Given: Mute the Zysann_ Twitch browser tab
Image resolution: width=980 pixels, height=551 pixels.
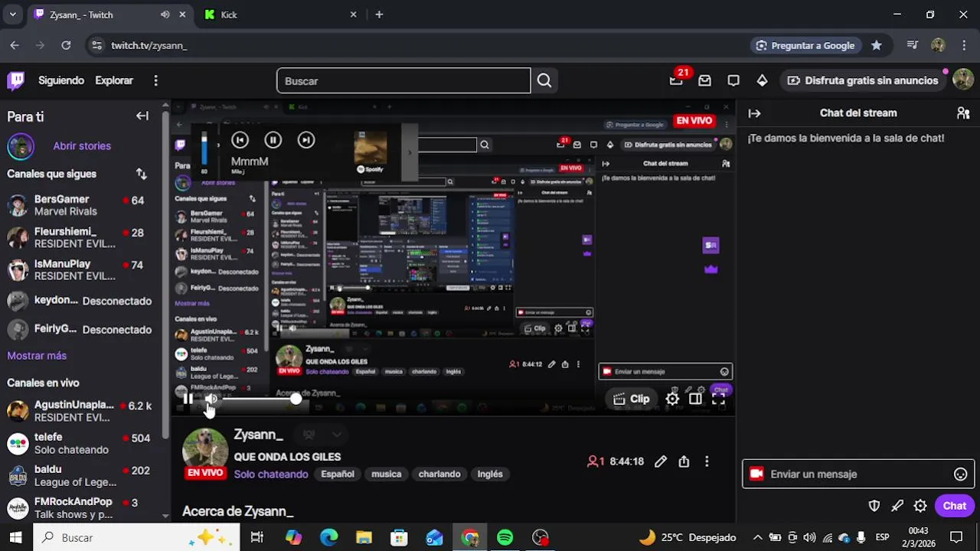Looking at the screenshot, I should tap(165, 15).
